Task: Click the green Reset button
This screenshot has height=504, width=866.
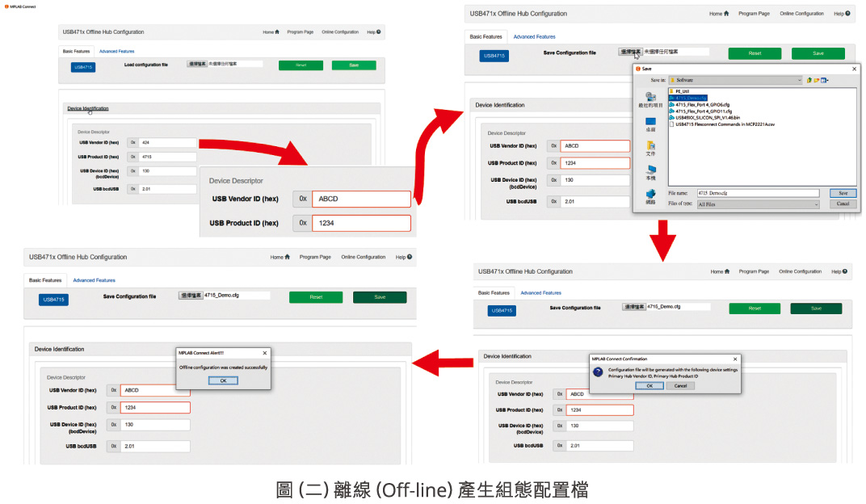Action: [x=755, y=52]
